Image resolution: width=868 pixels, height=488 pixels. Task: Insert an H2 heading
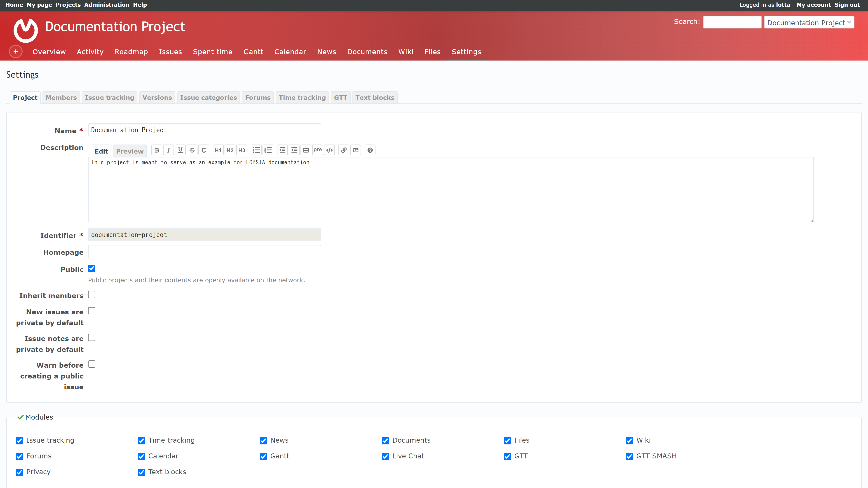pyautogui.click(x=230, y=150)
